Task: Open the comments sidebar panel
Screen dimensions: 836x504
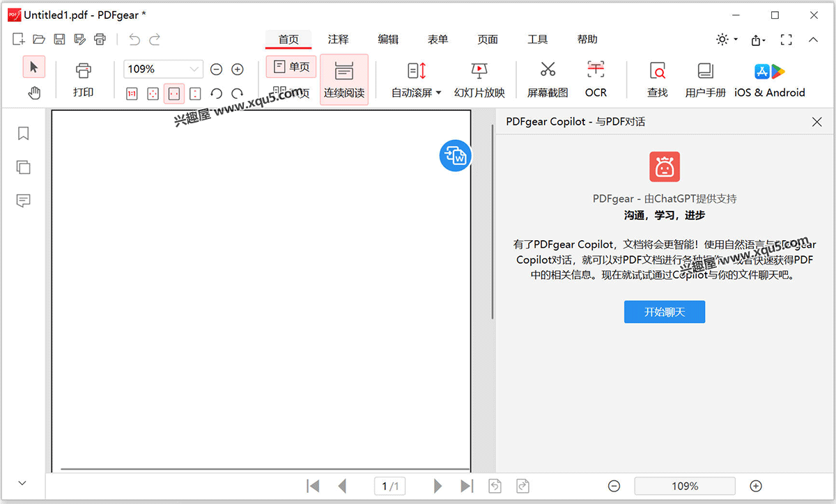Action: pyautogui.click(x=23, y=201)
